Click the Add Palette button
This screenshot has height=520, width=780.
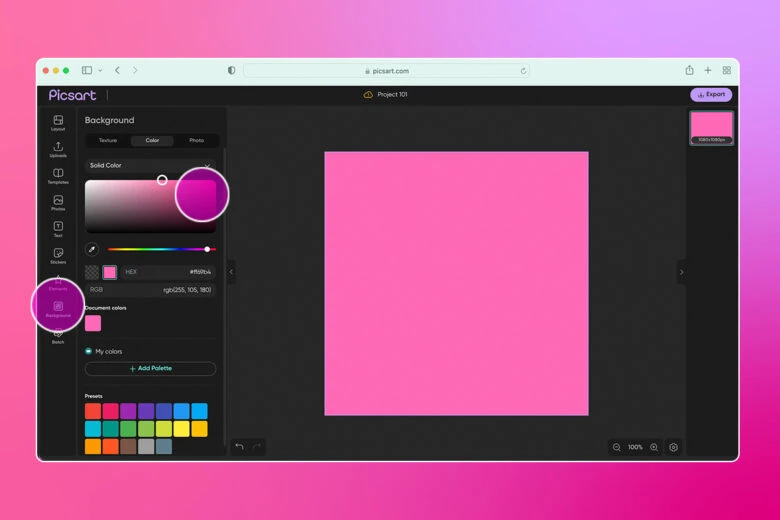[150, 368]
